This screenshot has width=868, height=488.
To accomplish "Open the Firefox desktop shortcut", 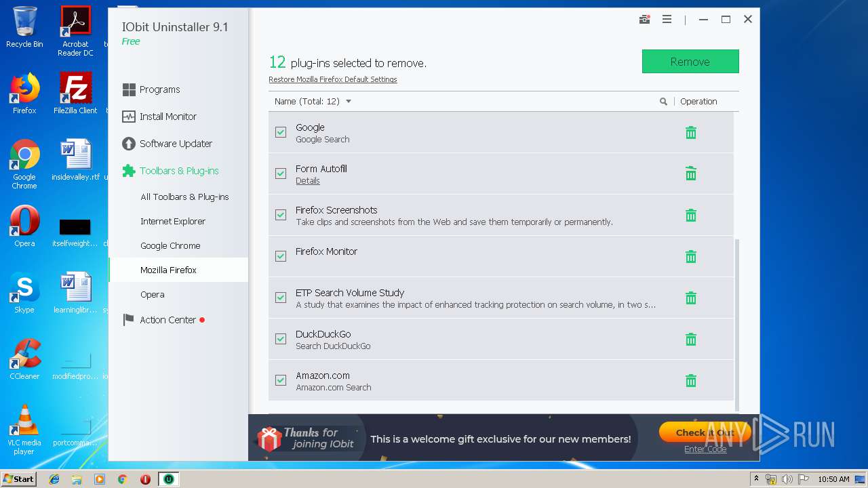I will 24,94.
